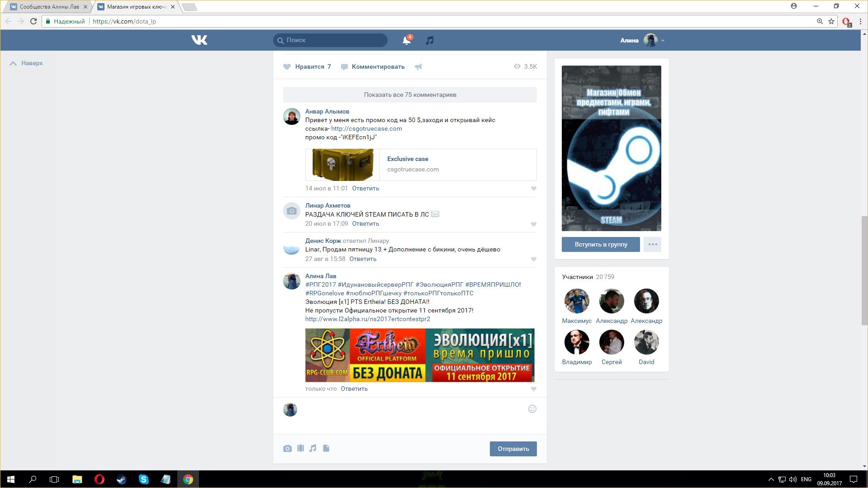The height and width of the screenshot is (488, 868).
Task: Open the Steam group cover image
Action: [x=611, y=148]
